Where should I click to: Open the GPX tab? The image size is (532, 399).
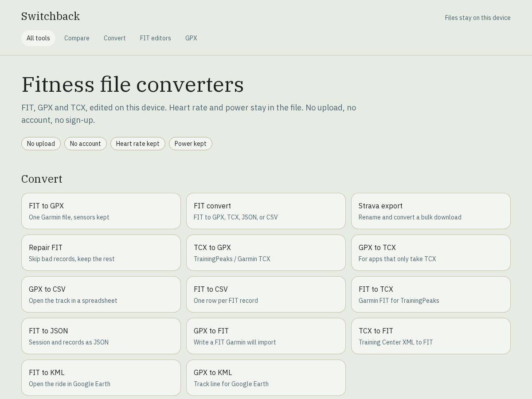[x=191, y=38]
